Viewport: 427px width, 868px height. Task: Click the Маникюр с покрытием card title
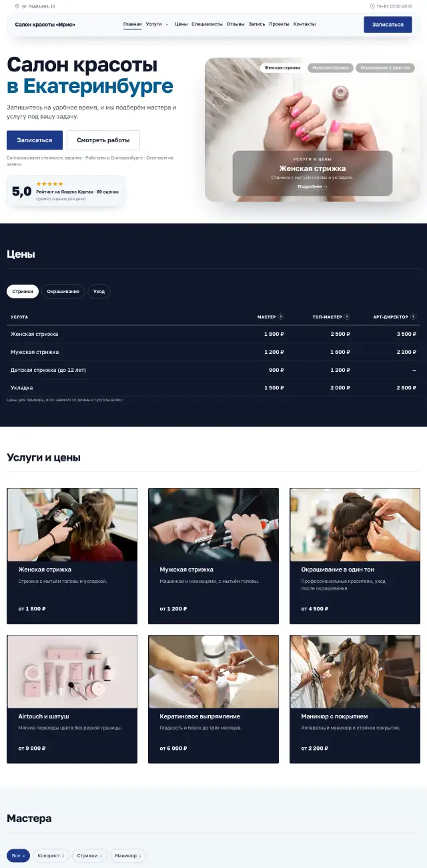point(334,716)
